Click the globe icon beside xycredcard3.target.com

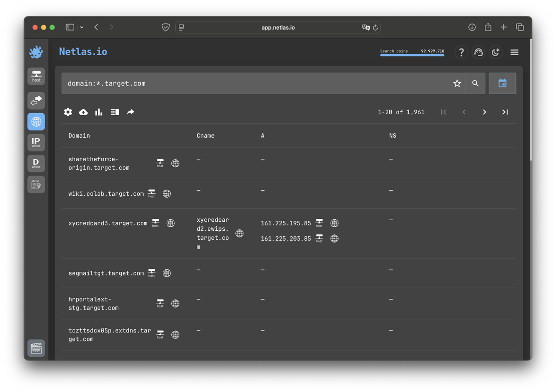pyautogui.click(x=170, y=223)
